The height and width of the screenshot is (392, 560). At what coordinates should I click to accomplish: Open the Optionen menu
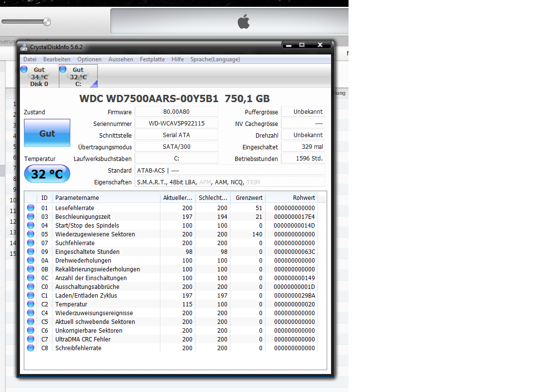(x=89, y=59)
